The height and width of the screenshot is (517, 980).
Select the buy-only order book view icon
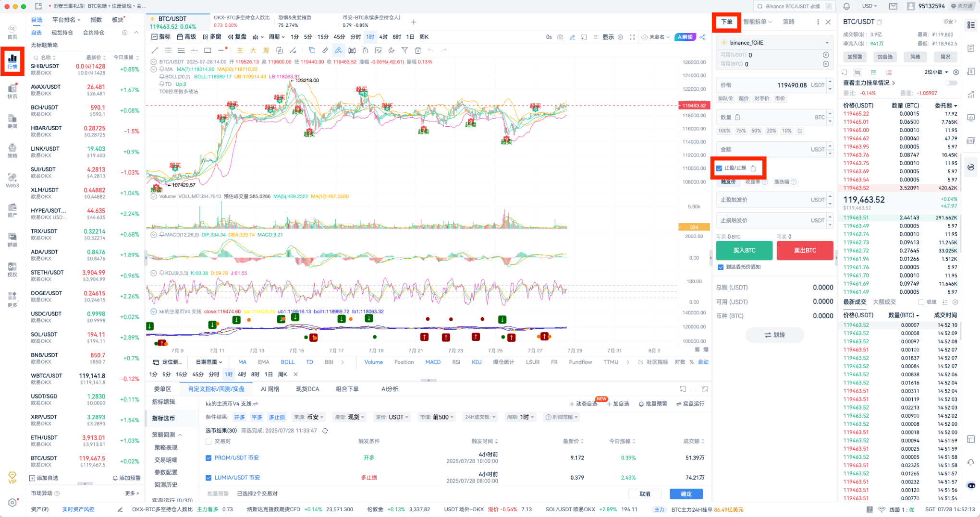pyautogui.click(x=873, y=72)
